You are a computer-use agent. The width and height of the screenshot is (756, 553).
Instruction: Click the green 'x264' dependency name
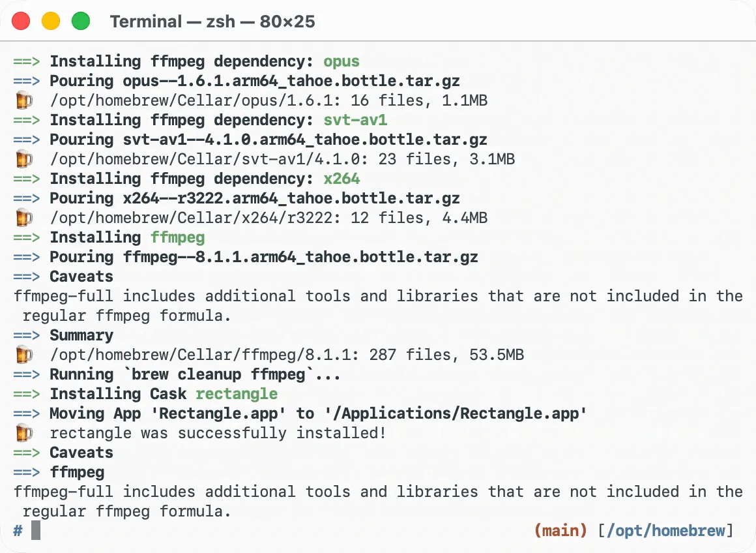342,179
